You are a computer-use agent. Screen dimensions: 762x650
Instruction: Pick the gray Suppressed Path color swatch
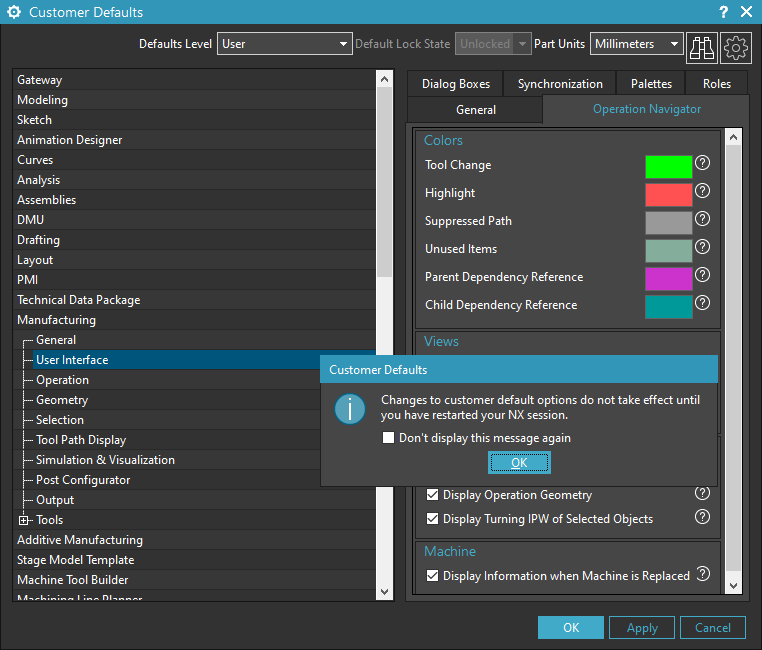pos(669,223)
